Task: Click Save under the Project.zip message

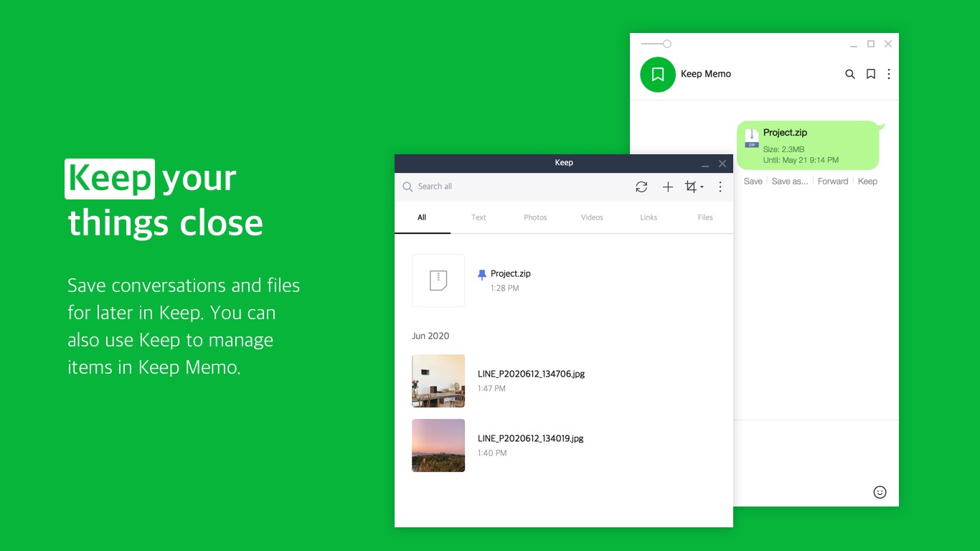Action: point(753,182)
